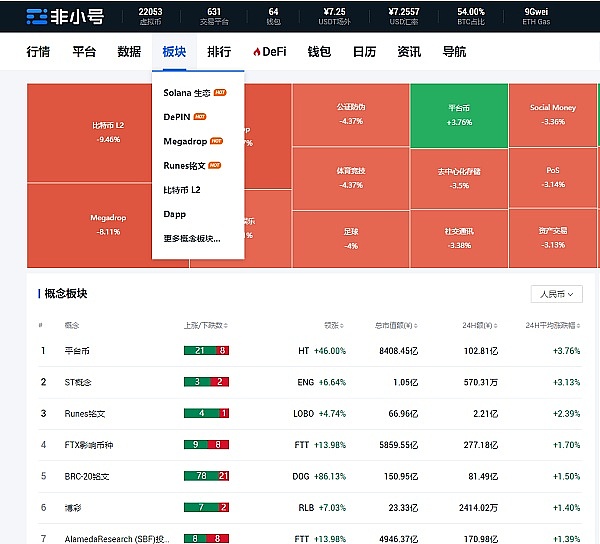Select Dapp in dropdown menu
Viewport: 600px width, 544px height.
pyautogui.click(x=174, y=214)
